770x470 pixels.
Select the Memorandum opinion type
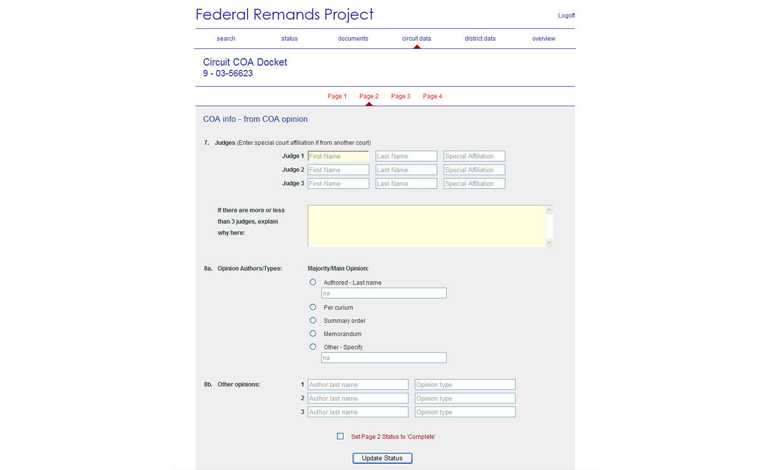(313, 333)
